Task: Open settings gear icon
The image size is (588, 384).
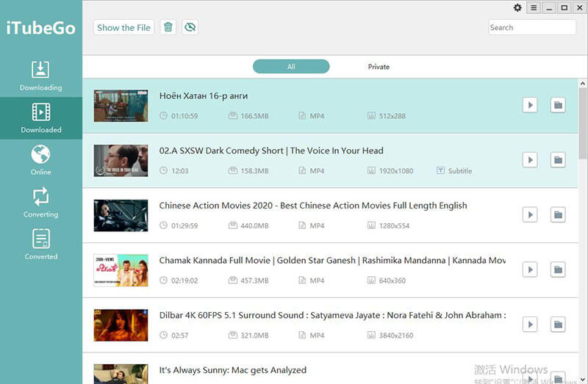Action: pyautogui.click(x=517, y=8)
